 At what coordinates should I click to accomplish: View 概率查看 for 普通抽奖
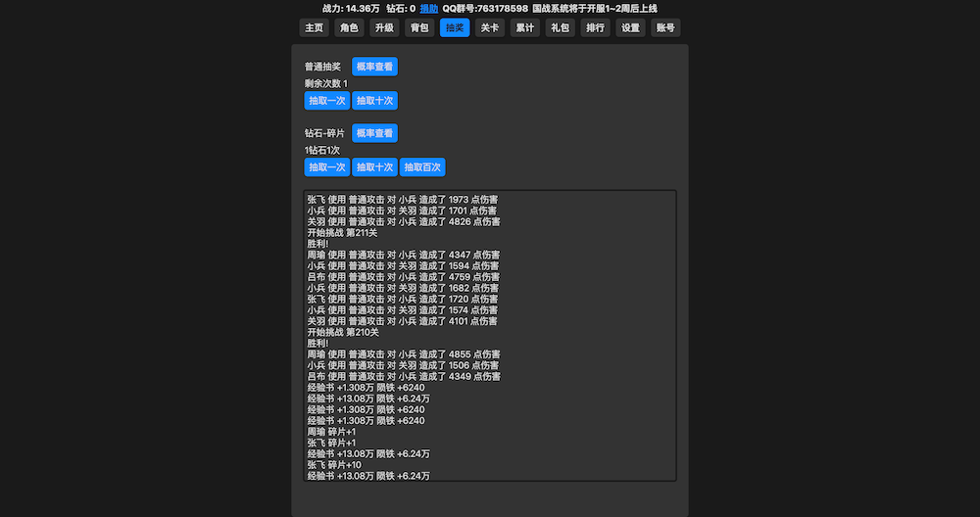coord(374,67)
